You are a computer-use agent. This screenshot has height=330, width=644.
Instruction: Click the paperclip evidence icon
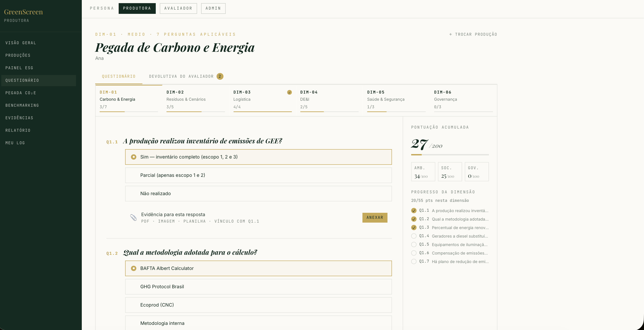pos(133,218)
